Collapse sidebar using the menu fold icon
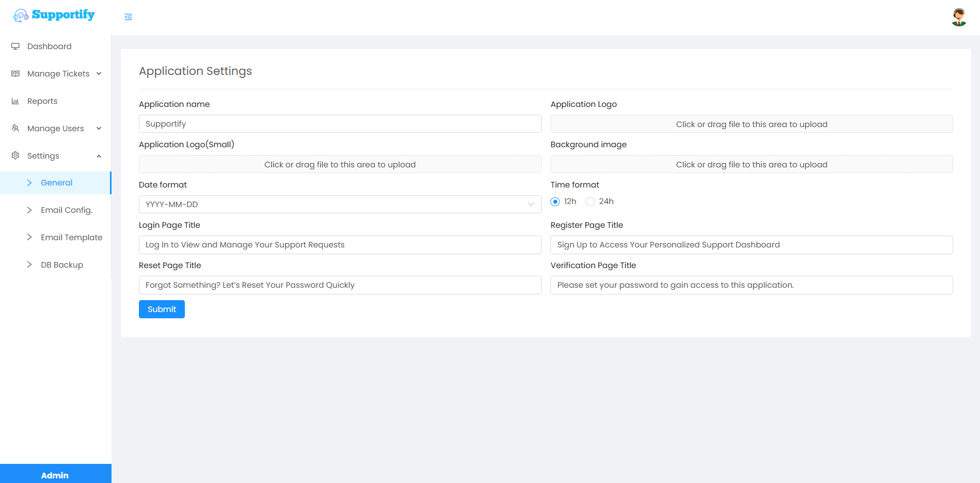The height and width of the screenshot is (483, 980). pos(129,17)
